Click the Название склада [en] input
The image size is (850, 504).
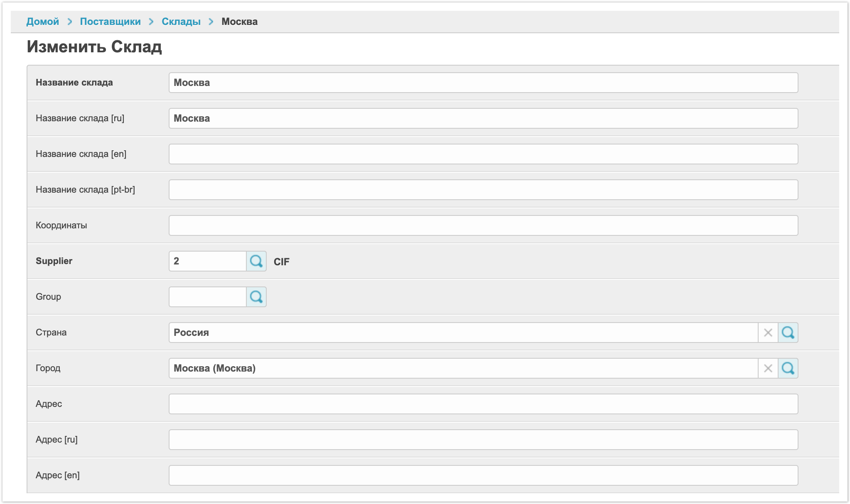pos(483,154)
